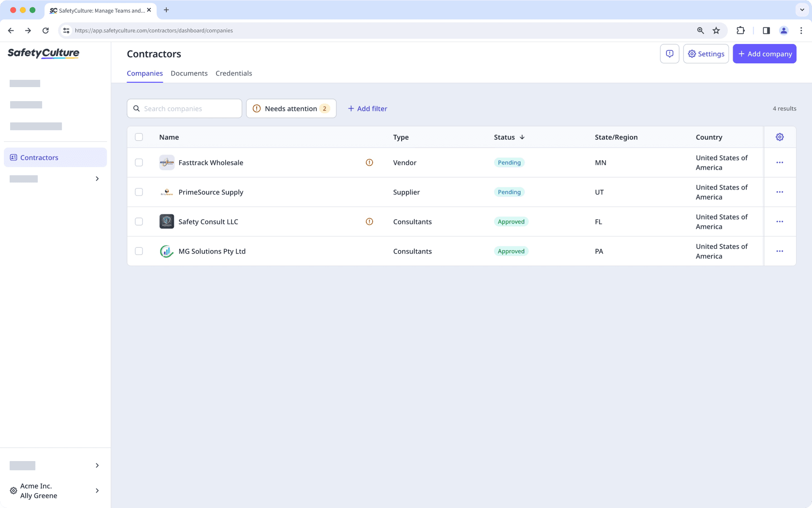Expand the collapsed sidebar section chevron
The height and width of the screenshot is (508, 812).
pos(97,179)
